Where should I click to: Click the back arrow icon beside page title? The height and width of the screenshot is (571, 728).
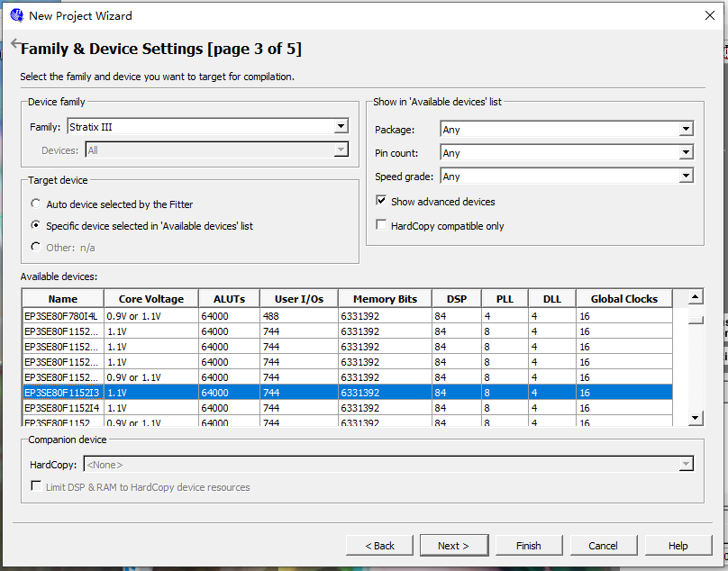[x=14, y=44]
